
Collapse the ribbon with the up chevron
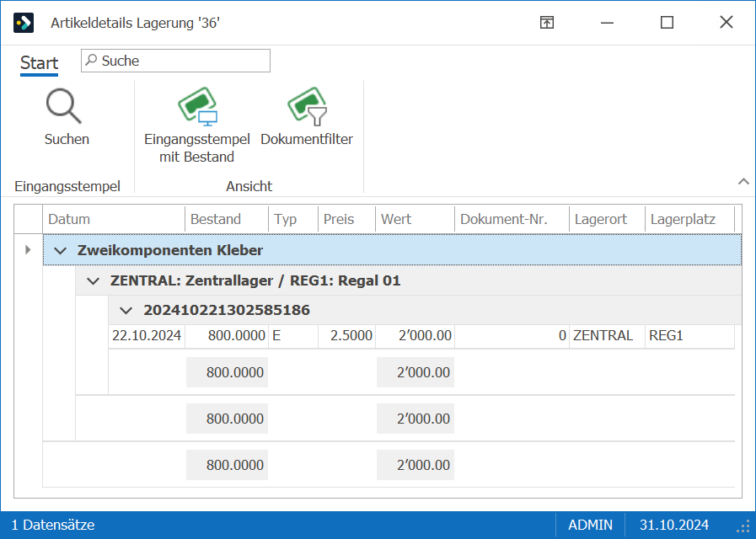[743, 182]
